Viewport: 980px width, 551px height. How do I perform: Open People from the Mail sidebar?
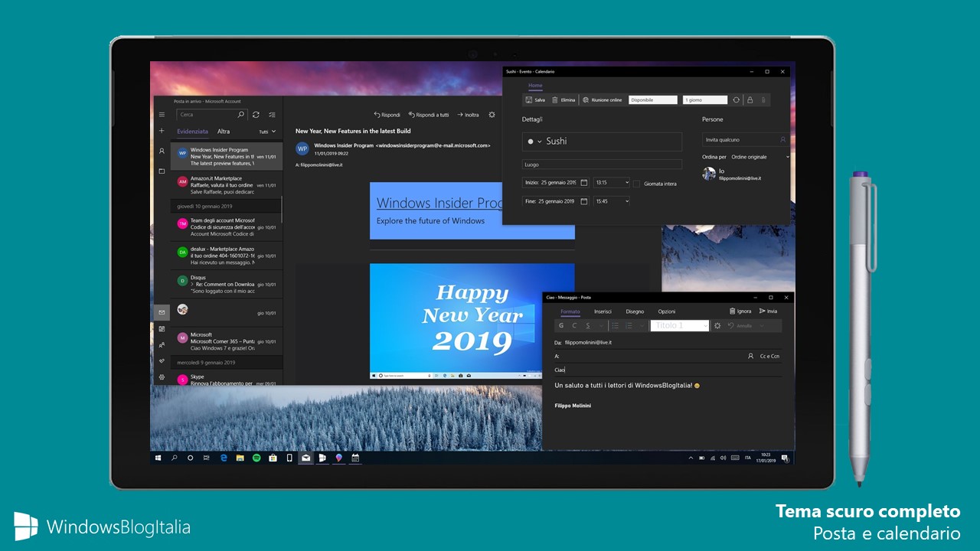click(x=162, y=345)
